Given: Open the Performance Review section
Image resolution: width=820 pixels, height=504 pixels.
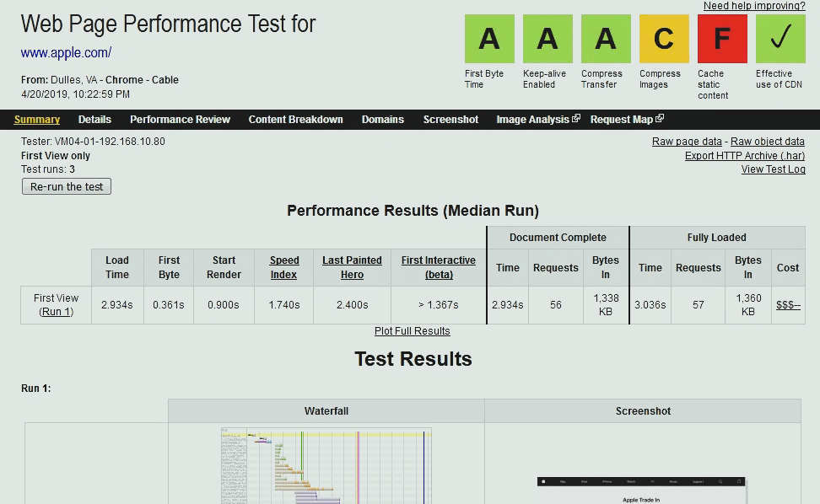Looking at the screenshot, I should pyautogui.click(x=180, y=119).
